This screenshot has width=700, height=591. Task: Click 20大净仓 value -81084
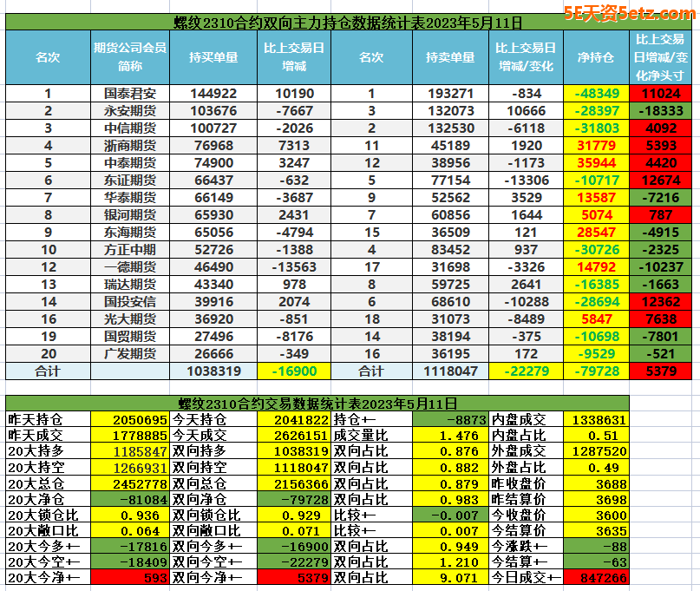pos(130,499)
